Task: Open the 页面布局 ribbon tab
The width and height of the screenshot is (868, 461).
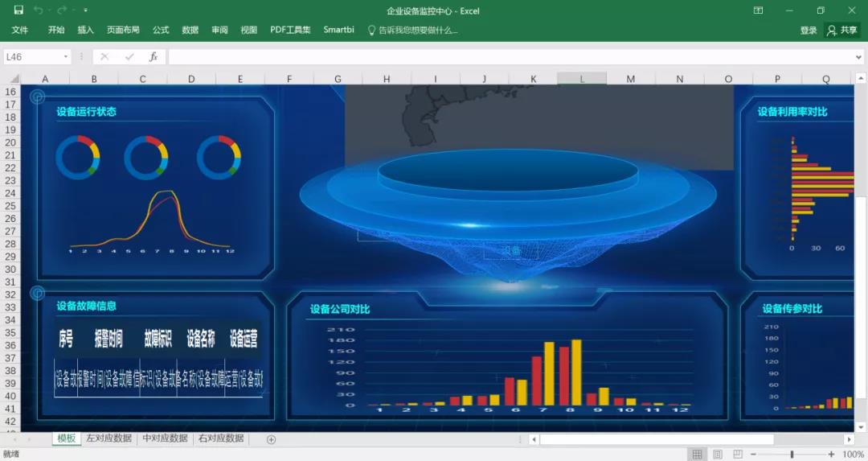Action: pos(123,30)
